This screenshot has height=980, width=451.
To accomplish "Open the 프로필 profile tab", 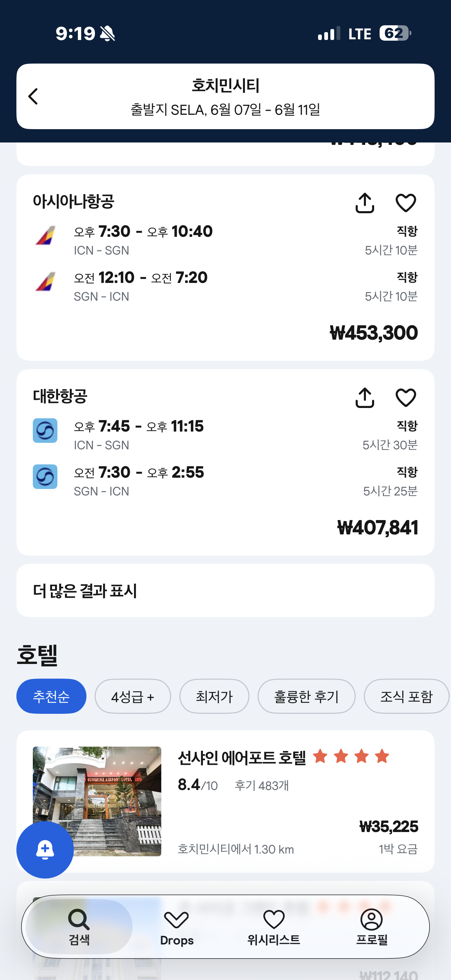I will 371,927.
